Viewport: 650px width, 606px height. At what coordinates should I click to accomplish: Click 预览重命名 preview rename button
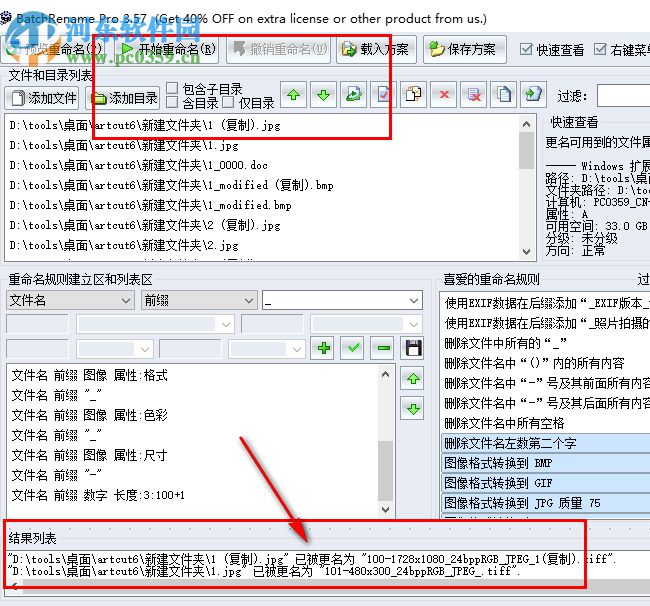pos(54,49)
